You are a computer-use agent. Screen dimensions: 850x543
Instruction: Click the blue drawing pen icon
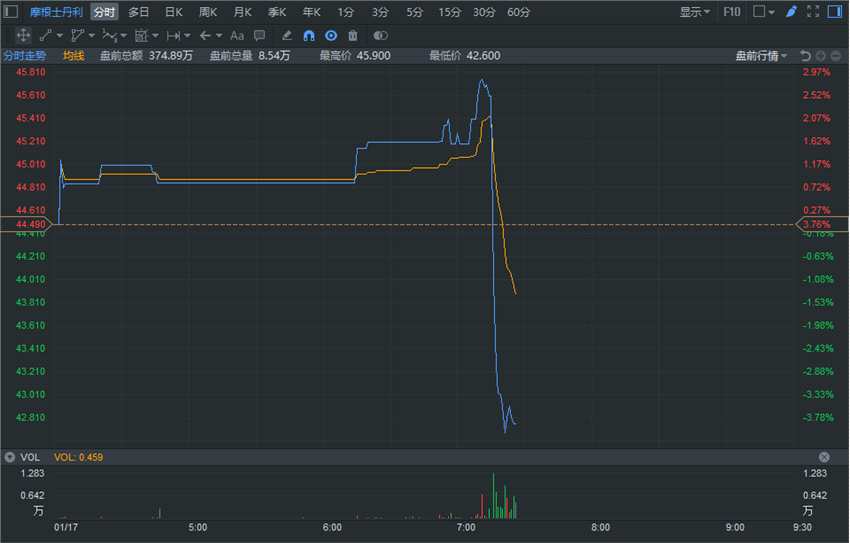tap(791, 11)
